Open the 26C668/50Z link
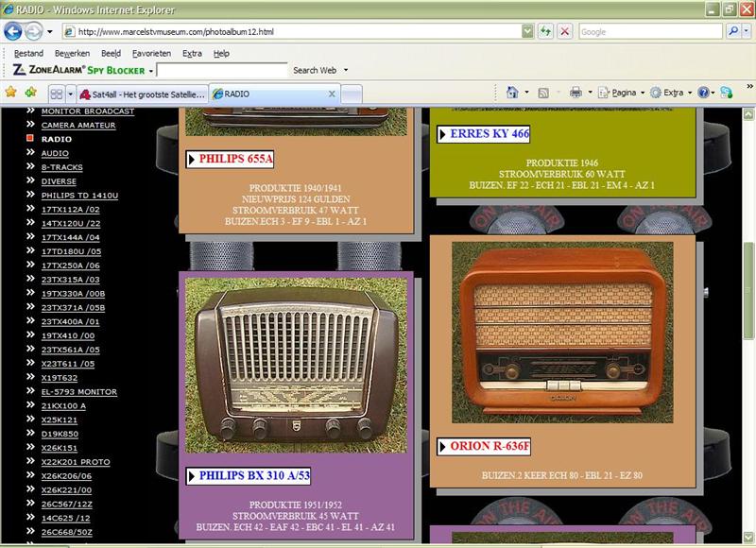 point(66,532)
